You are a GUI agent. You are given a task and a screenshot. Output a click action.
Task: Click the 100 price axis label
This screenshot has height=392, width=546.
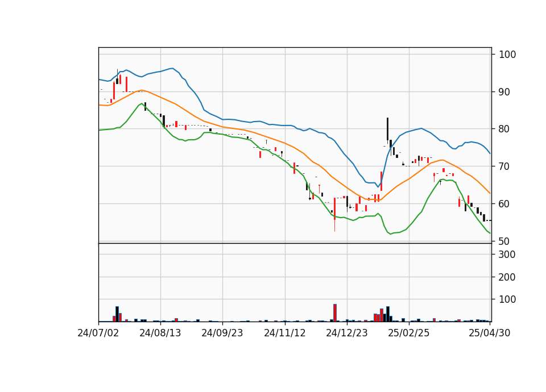[x=507, y=55]
